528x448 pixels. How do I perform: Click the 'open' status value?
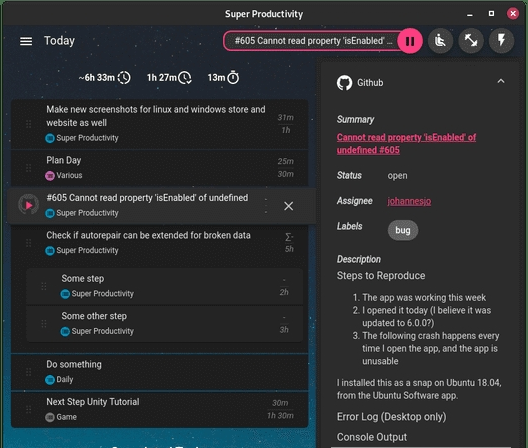point(397,176)
